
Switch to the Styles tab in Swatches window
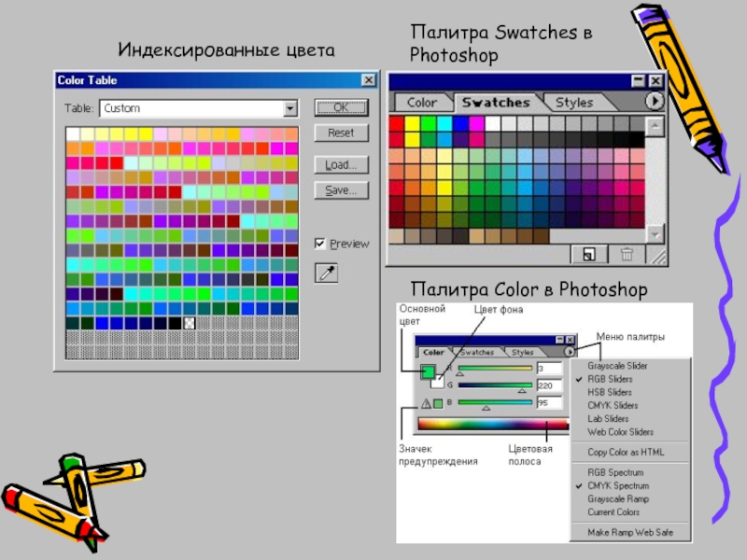(574, 103)
